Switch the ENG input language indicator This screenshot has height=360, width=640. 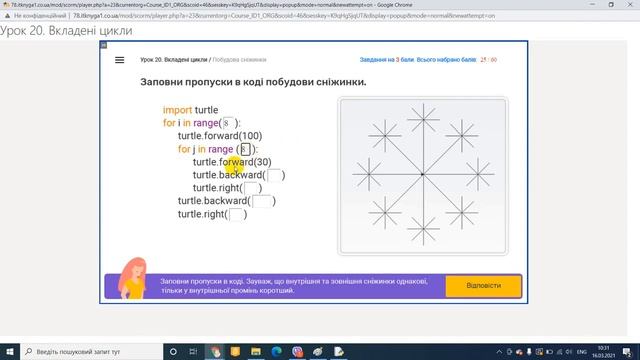point(582,352)
